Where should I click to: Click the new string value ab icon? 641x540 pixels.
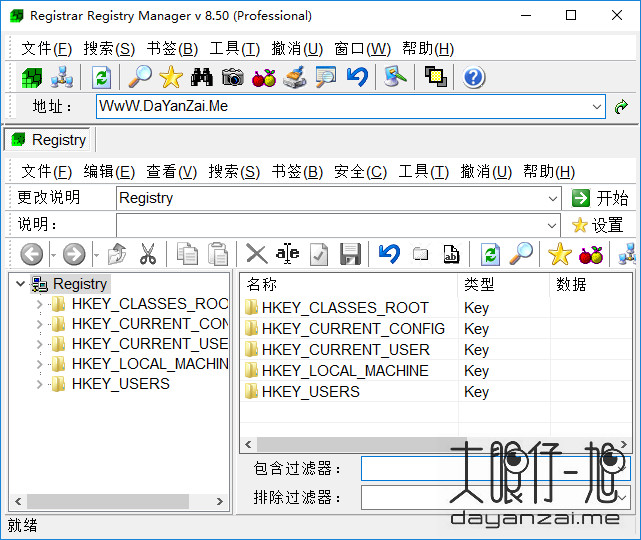click(451, 254)
